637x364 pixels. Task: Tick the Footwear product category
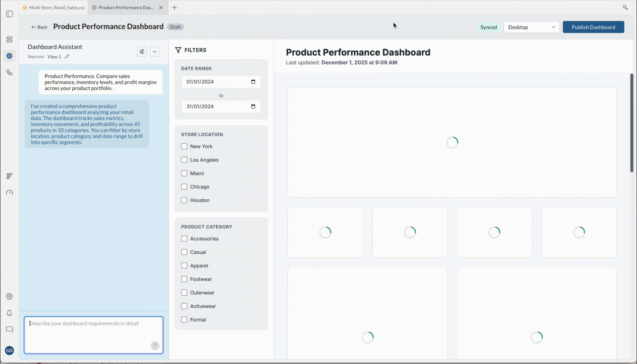click(184, 279)
